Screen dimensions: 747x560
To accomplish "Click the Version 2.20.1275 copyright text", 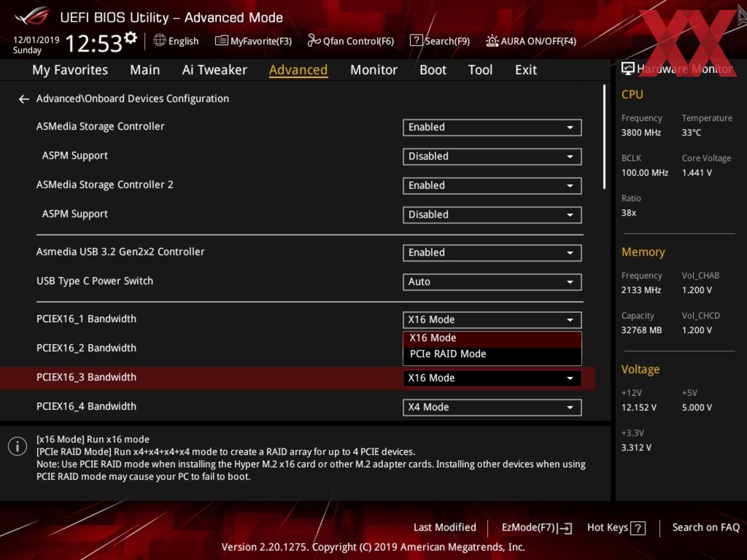I will 373,547.
